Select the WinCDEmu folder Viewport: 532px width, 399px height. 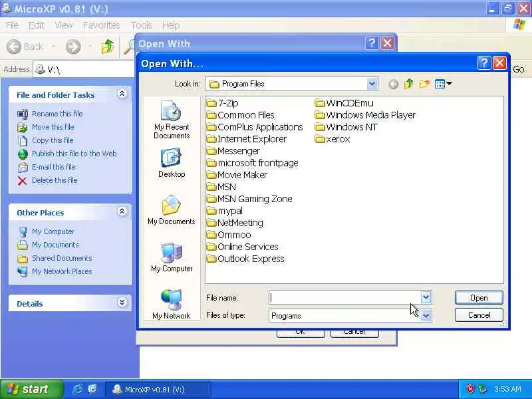click(x=344, y=103)
